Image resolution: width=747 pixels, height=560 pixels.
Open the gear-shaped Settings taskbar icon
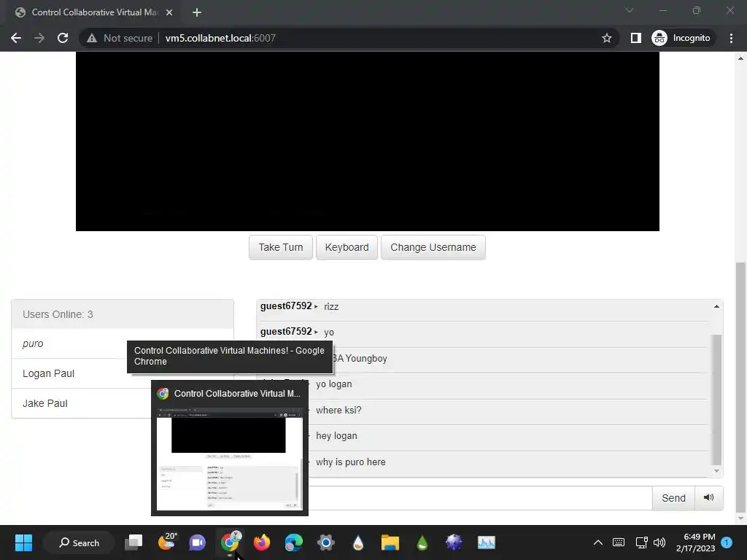(x=326, y=542)
